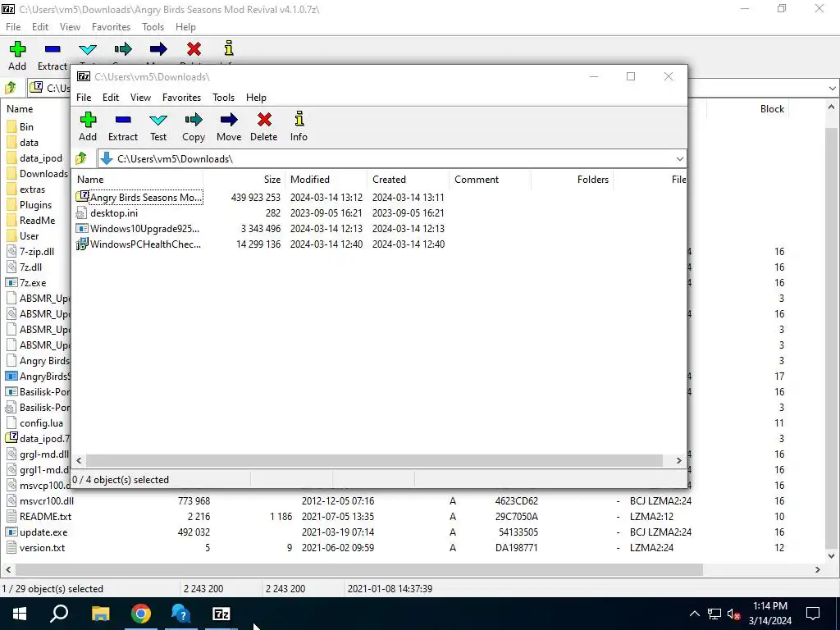
Task: Click Info in the front Downloads window
Action: (x=299, y=127)
